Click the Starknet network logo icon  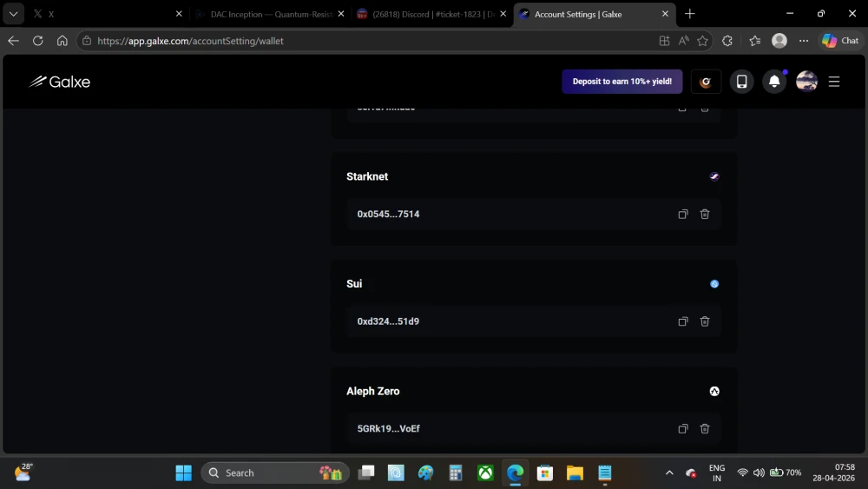[x=714, y=176]
